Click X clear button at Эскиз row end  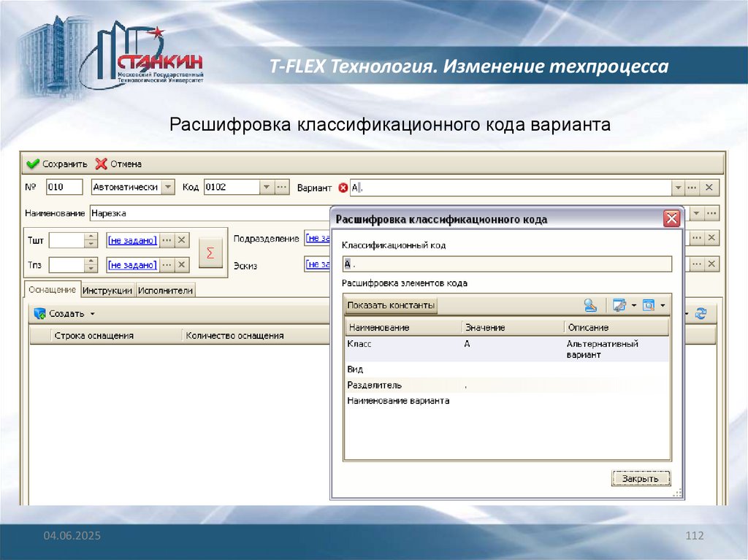click(x=711, y=264)
